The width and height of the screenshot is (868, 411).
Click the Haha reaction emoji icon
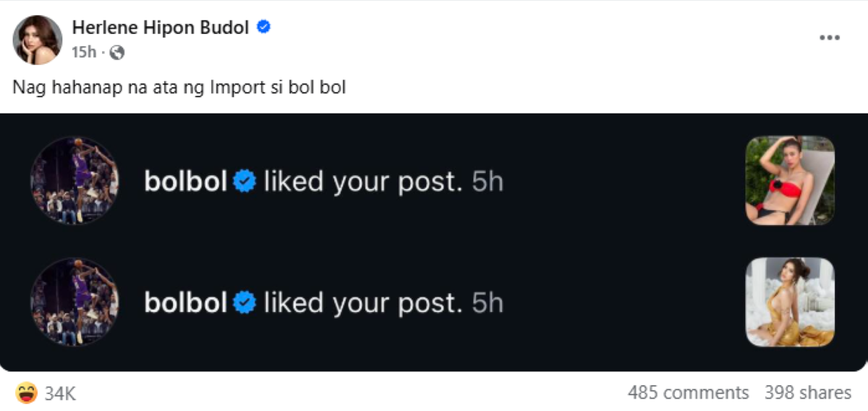coord(26,393)
